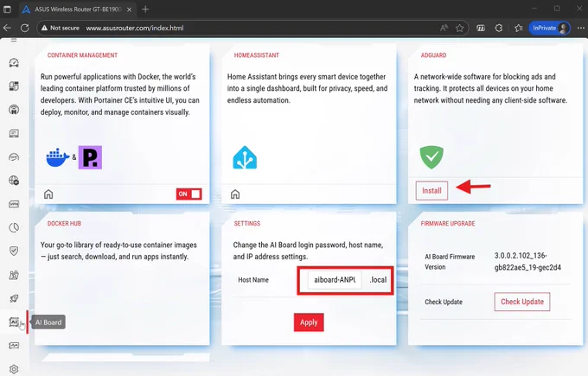
Task: Open Container Management home icon
Action: tap(48, 194)
